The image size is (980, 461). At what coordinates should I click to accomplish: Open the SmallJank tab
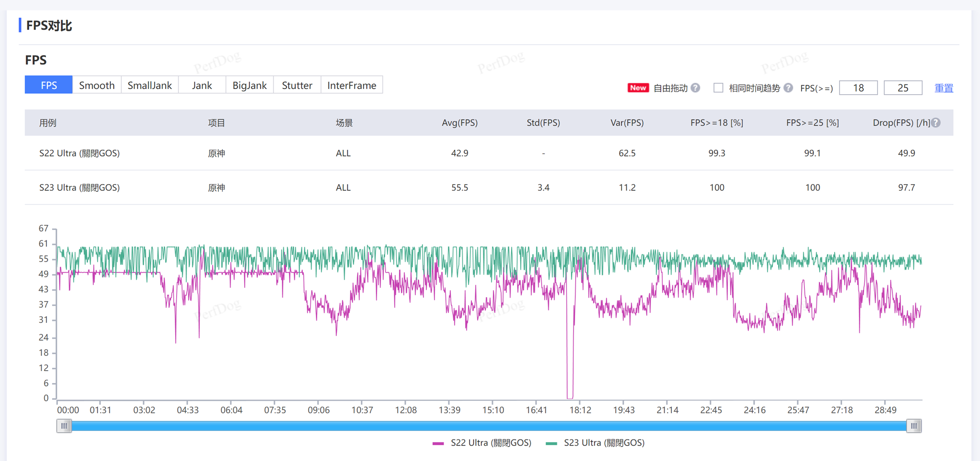pyautogui.click(x=149, y=85)
